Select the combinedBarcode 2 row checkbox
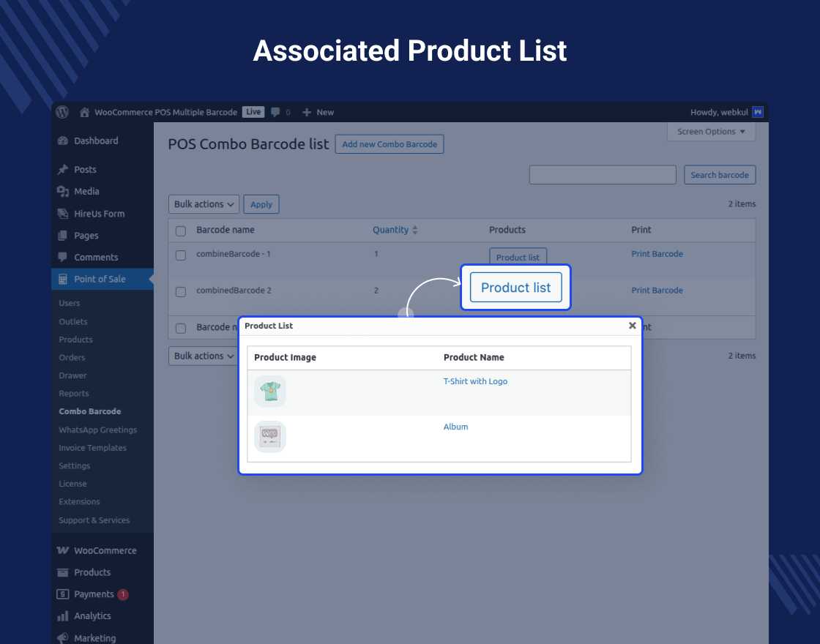Screen dimensions: 820x644 pos(181,291)
